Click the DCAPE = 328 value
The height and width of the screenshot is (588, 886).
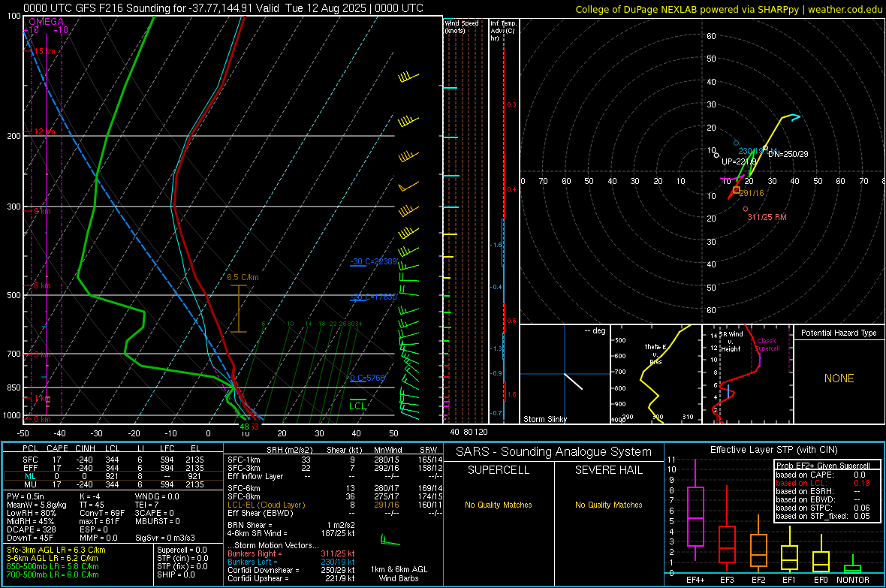pos(31,529)
